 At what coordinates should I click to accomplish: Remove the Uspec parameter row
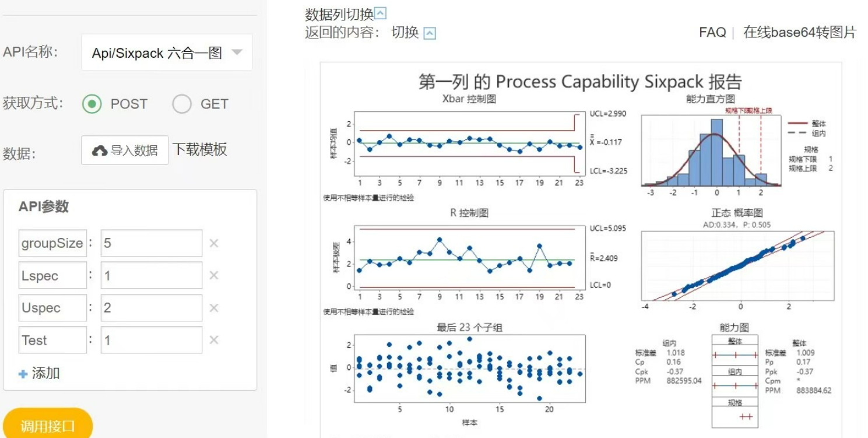point(214,308)
